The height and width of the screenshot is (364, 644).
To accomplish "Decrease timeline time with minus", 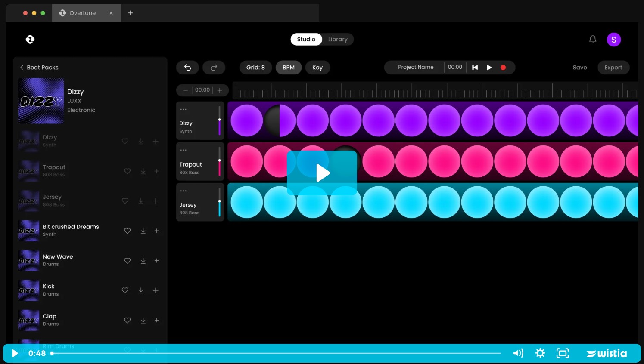I will click(x=185, y=90).
